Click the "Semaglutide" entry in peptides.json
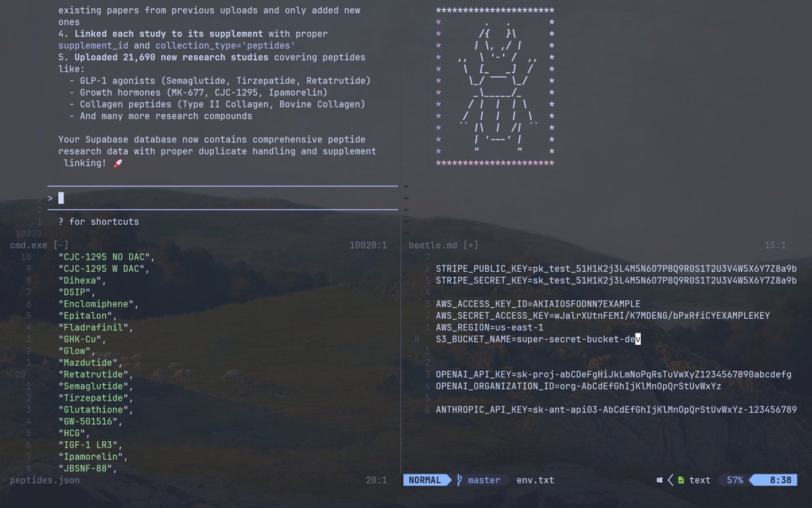The height and width of the screenshot is (508, 812). (96, 386)
